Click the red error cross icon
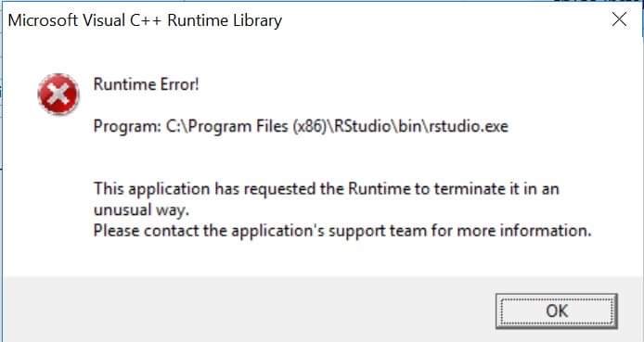Image resolution: width=644 pixels, height=342 pixels. click(x=58, y=94)
